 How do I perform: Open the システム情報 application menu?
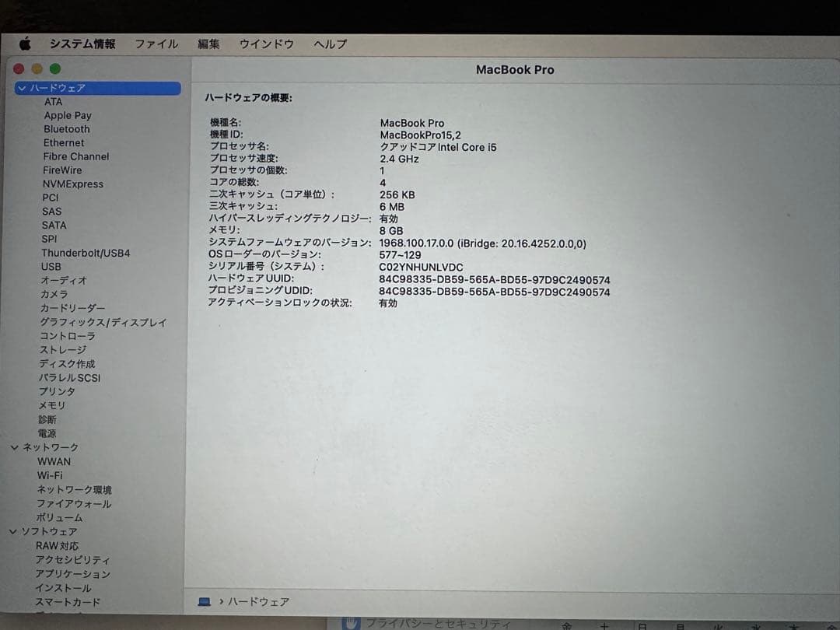click(x=82, y=44)
